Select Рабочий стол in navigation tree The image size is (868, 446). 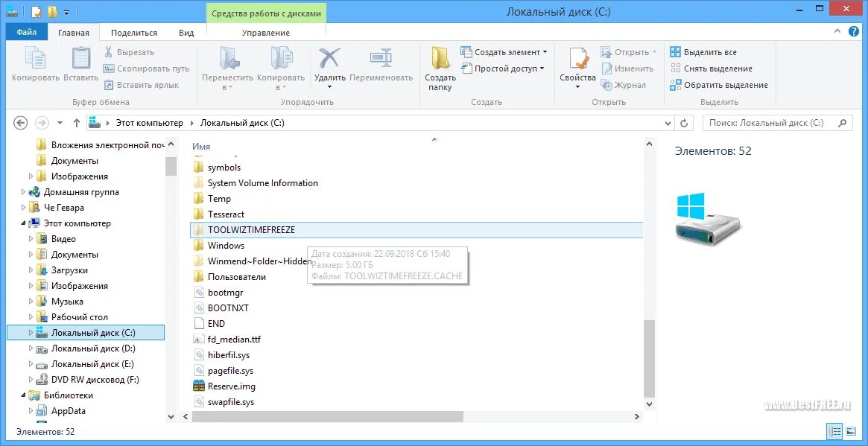(80, 317)
